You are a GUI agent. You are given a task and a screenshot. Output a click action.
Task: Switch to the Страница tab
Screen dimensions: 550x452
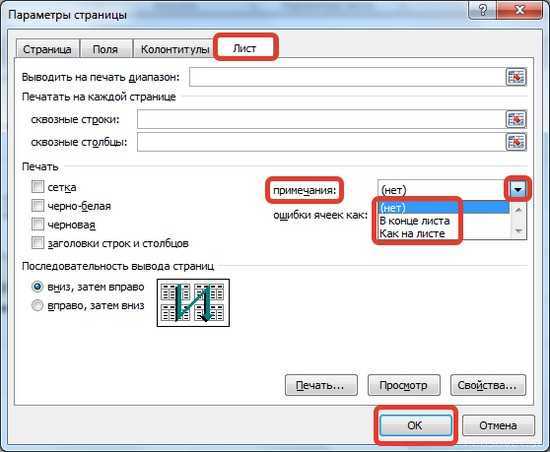[x=47, y=49]
